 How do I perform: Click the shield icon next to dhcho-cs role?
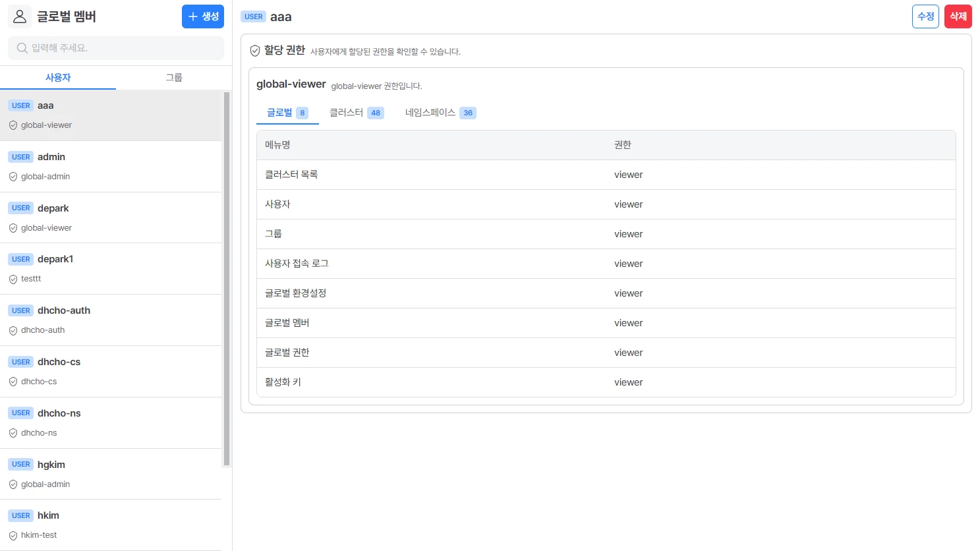pos(13,382)
